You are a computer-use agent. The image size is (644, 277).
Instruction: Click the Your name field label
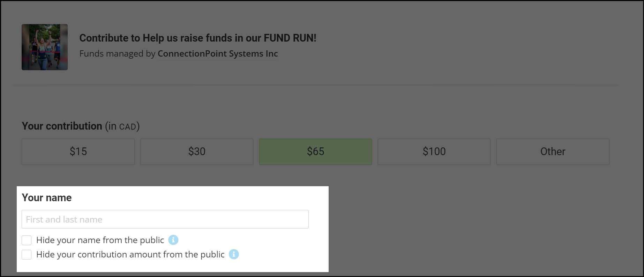pos(47,198)
